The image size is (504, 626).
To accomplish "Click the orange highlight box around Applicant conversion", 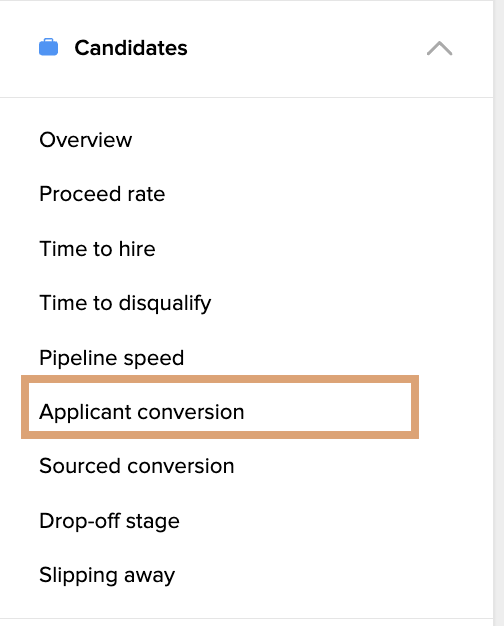I will click(220, 407).
